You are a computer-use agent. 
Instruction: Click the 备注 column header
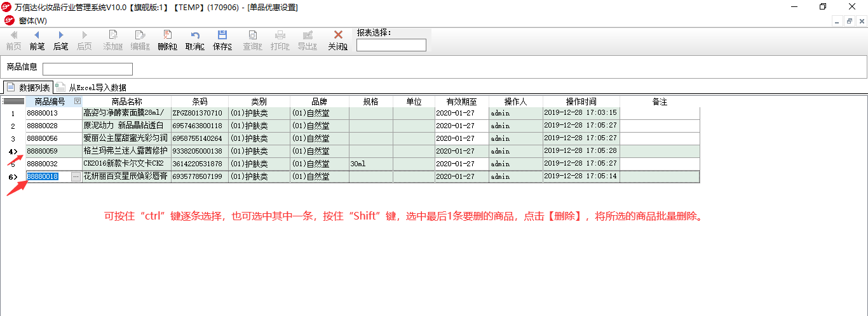tap(660, 102)
